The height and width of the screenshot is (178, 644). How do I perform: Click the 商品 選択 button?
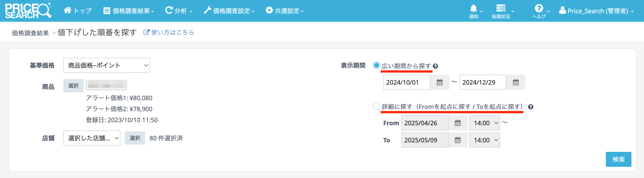point(73,86)
